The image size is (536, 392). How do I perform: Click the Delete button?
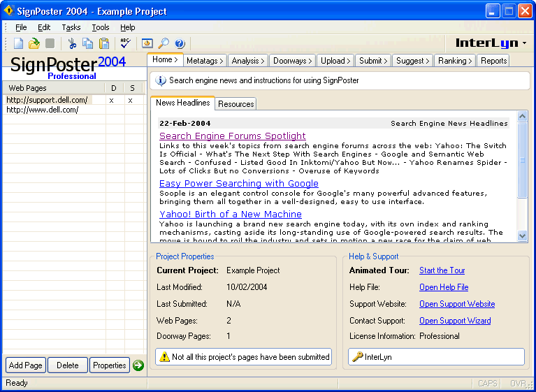(68, 365)
